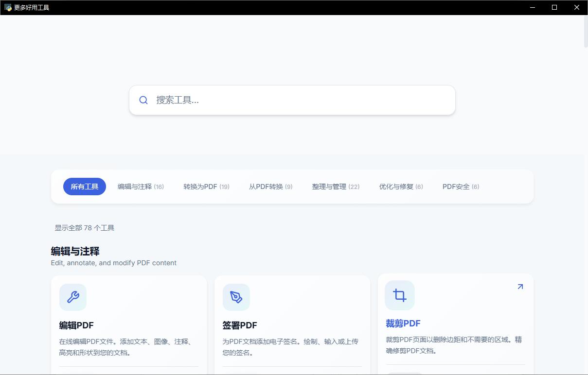
Task: Switch to the 转换为PDF category tab
Action: (206, 187)
